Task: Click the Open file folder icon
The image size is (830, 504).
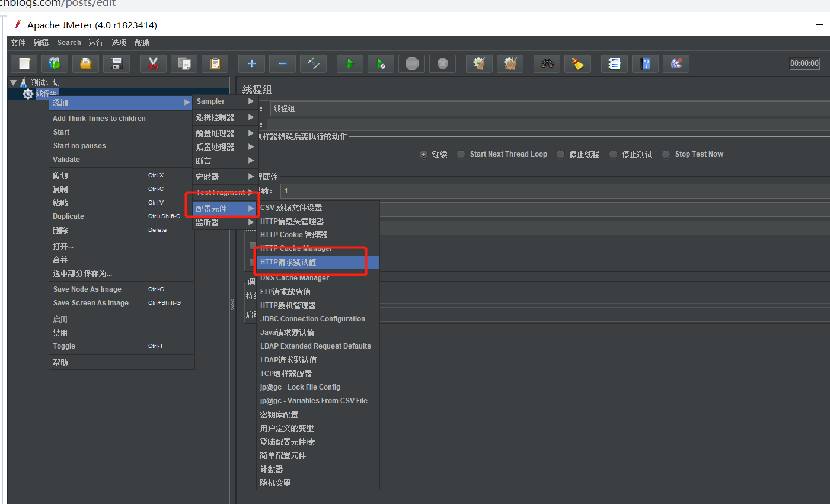Action: 86,63
